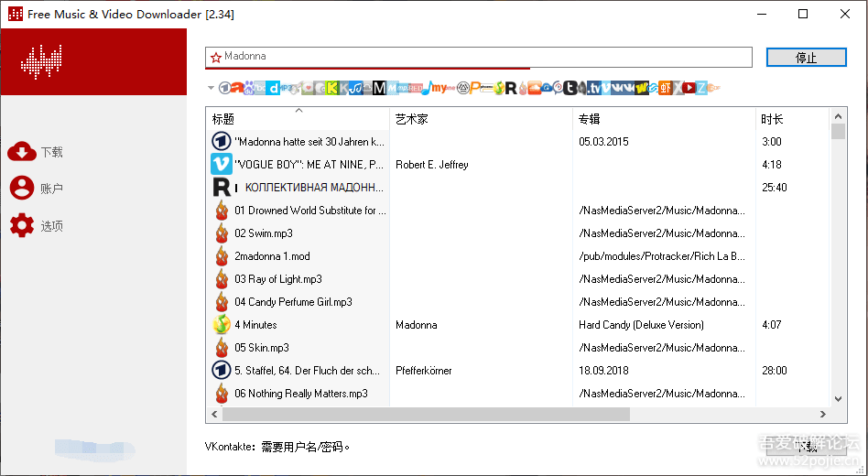
Task: Toggle the black R source icon
Action: coord(511,88)
